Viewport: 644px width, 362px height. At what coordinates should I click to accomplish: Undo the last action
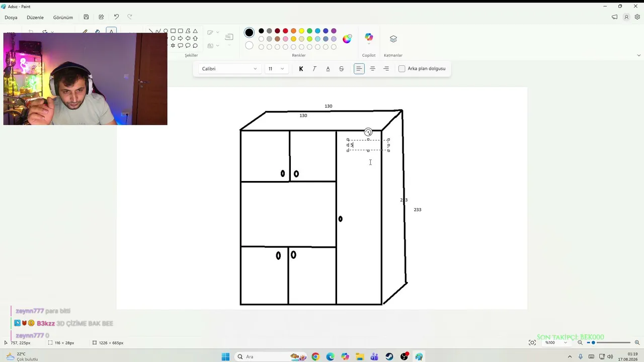coord(116,17)
